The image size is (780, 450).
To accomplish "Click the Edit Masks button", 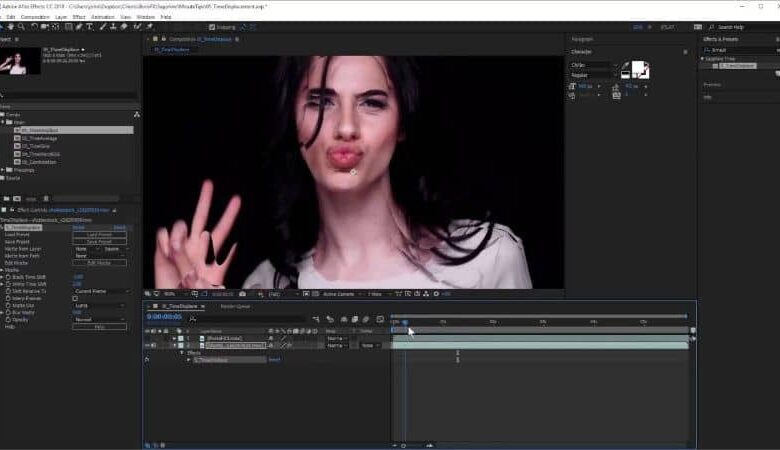I will tap(99, 263).
